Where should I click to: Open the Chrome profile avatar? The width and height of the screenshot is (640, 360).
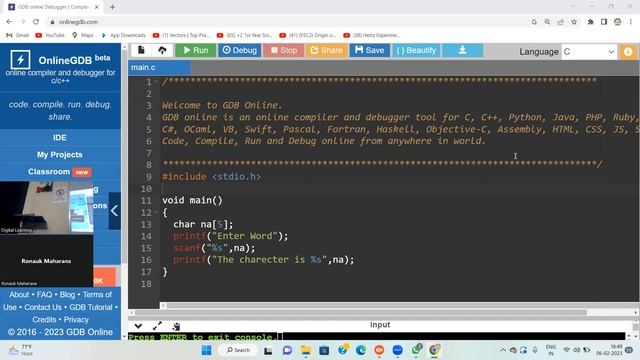[618, 22]
